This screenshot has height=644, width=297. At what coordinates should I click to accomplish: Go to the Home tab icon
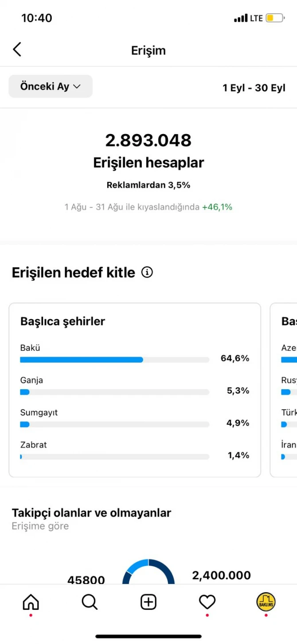click(x=31, y=602)
